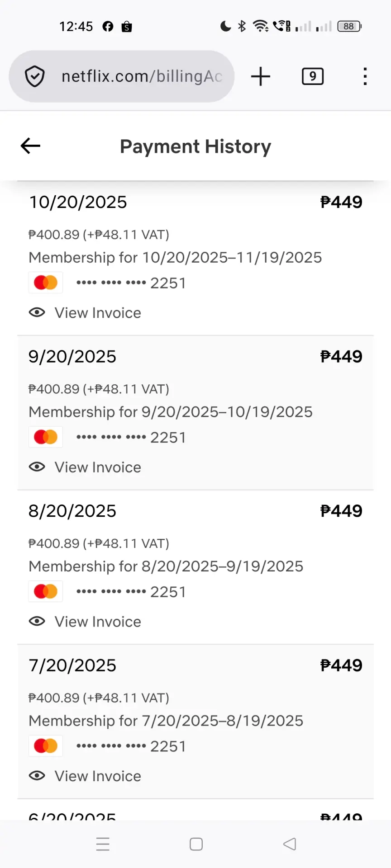Screen dimensions: 391x868
Task: Tap Mastercard logo on 8/20/2025 entry
Action: pos(46,591)
